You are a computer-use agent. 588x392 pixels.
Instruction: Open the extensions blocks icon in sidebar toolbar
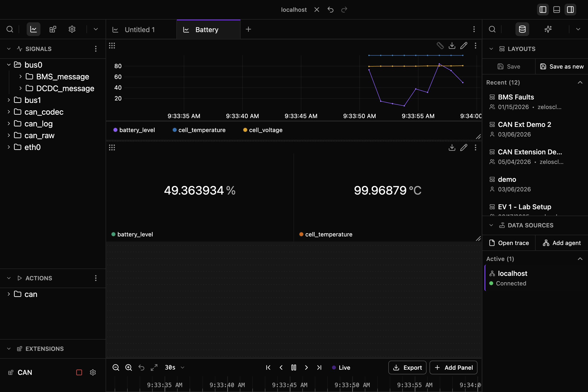pos(53,29)
